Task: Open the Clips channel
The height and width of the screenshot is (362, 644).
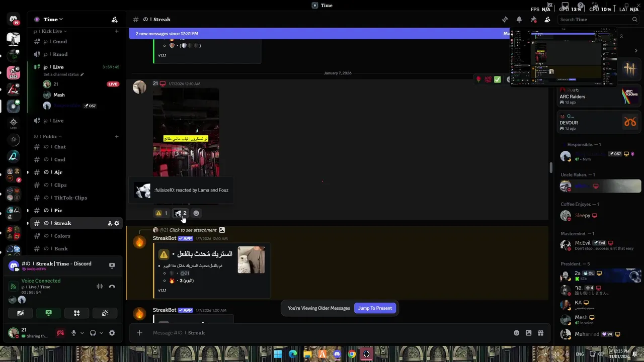Action: point(75,185)
